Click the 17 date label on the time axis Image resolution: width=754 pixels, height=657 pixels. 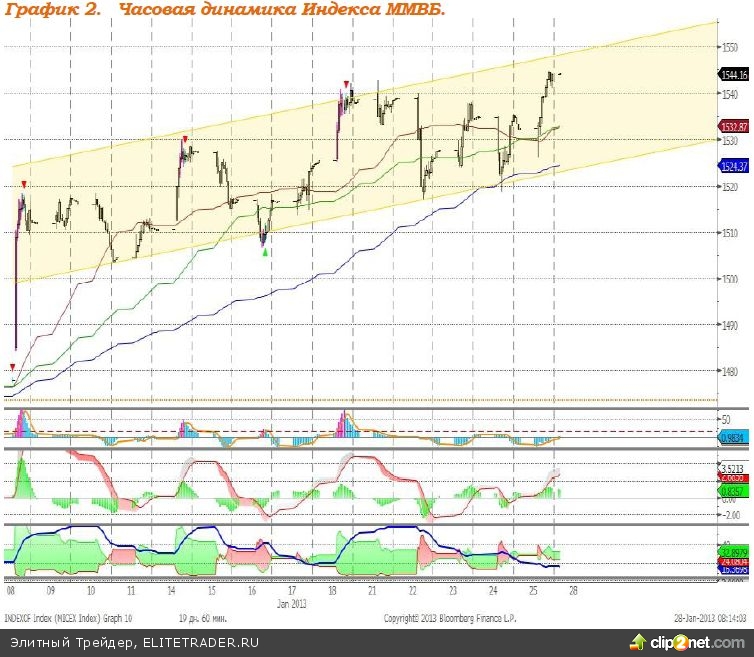click(292, 591)
